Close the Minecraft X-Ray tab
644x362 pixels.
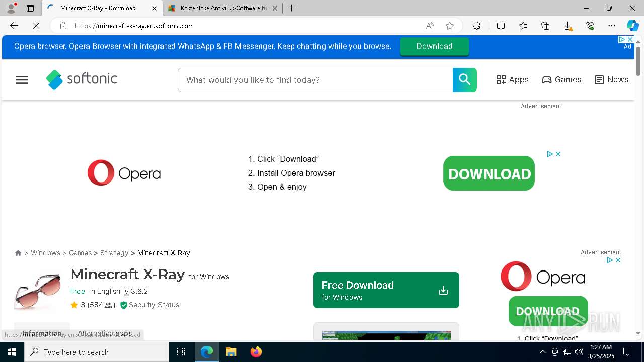tap(155, 8)
